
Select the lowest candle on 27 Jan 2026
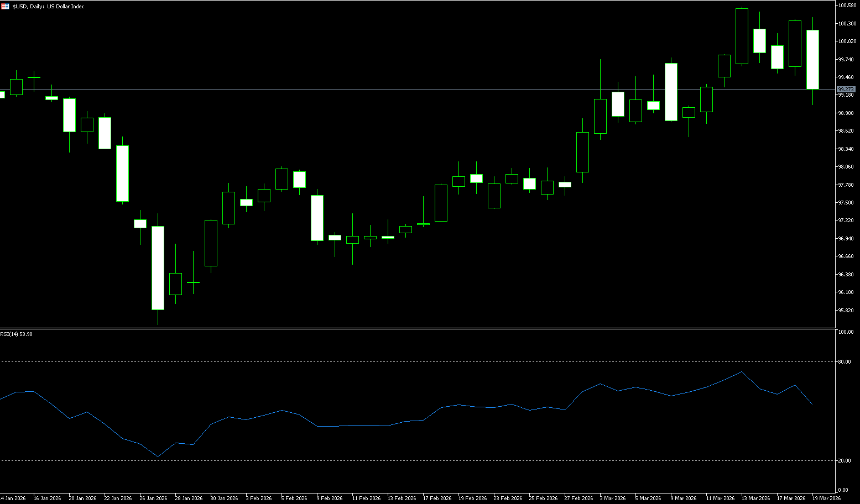tap(158, 268)
